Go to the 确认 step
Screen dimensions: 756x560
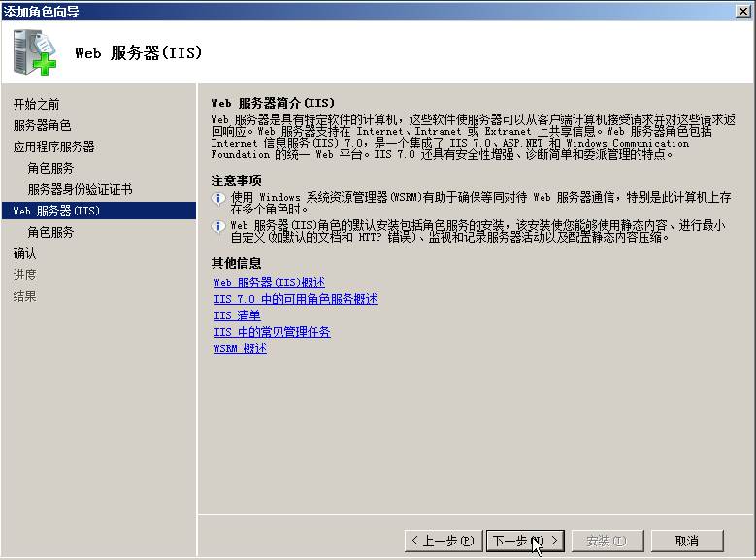(24, 253)
